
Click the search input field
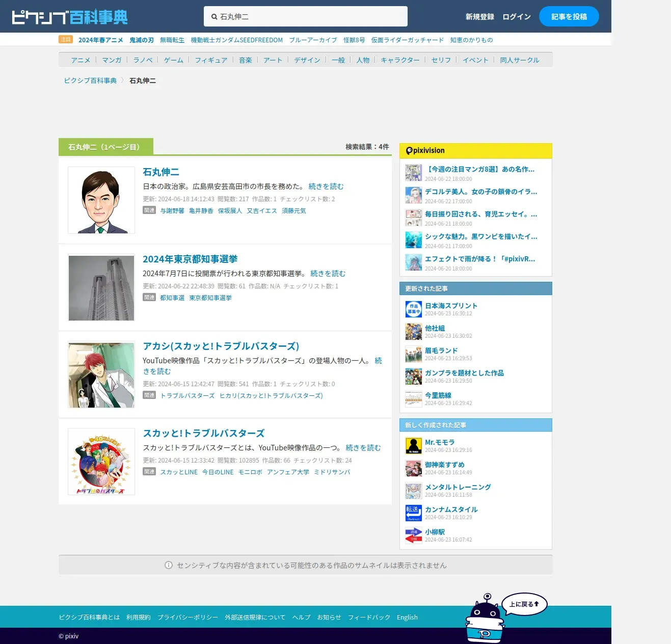pos(306,16)
